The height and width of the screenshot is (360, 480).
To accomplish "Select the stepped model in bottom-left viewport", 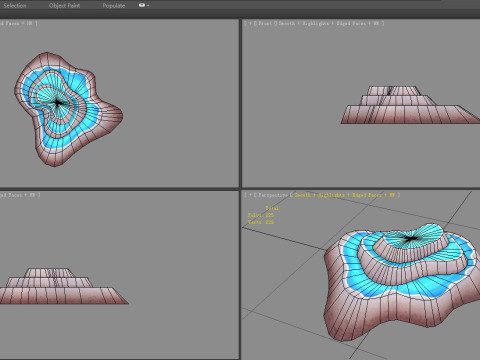I will pyautogui.click(x=63, y=286).
